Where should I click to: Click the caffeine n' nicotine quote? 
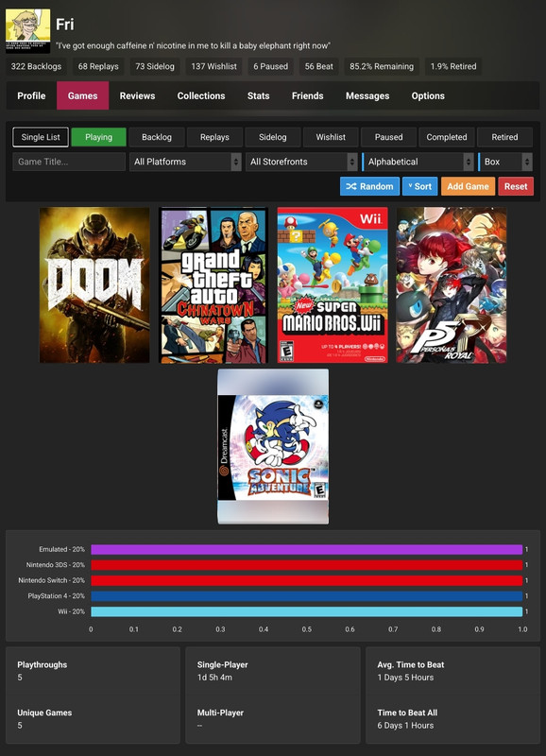(x=194, y=45)
